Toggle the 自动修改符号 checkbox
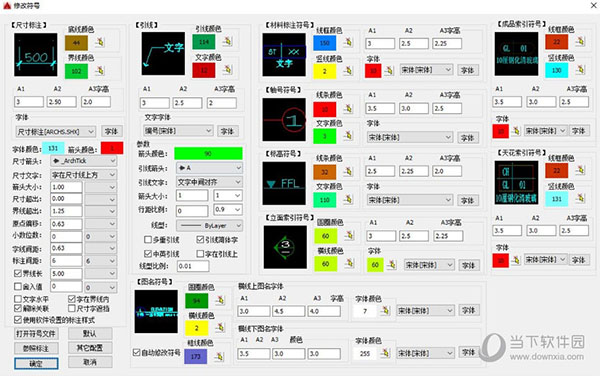This screenshot has width=600, height=376. pyautogui.click(x=136, y=352)
